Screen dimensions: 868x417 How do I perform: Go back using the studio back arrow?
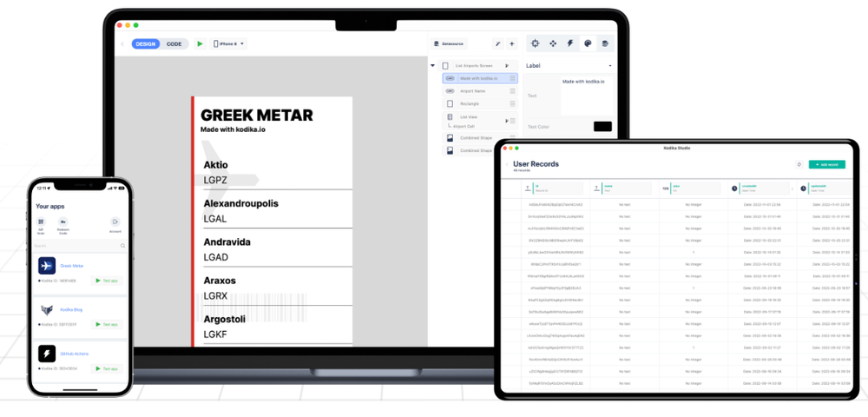(122, 43)
